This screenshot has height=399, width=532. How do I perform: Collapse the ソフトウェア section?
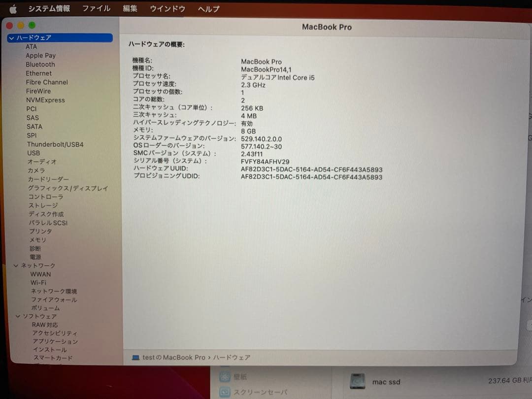pos(18,316)
